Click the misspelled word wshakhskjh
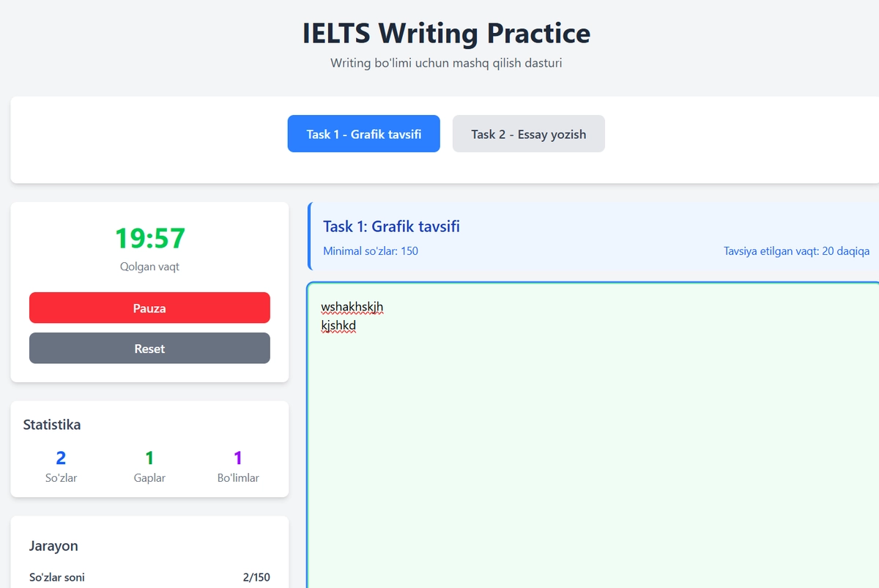The height and width of the screenshot is (588, 879). tap(352, 306)
